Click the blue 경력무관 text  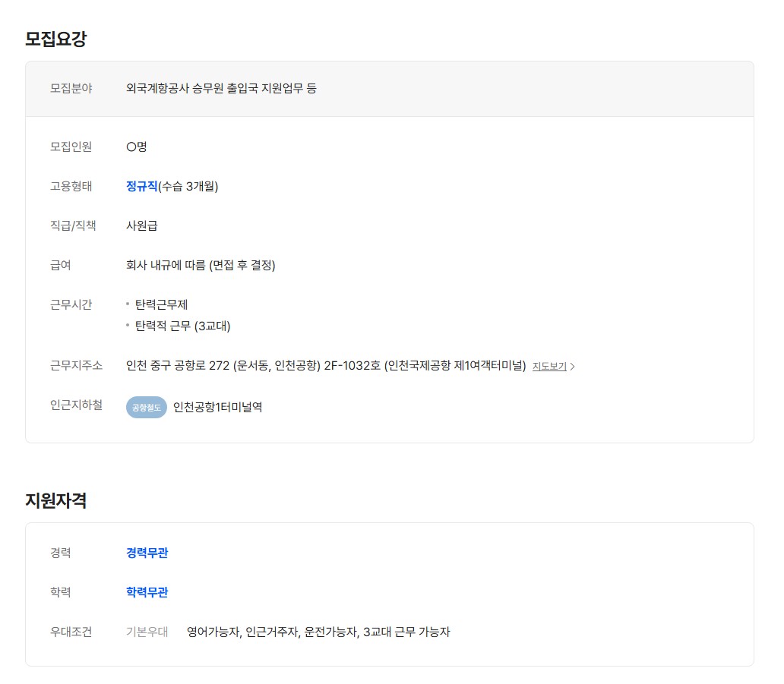tap(147, 553)
